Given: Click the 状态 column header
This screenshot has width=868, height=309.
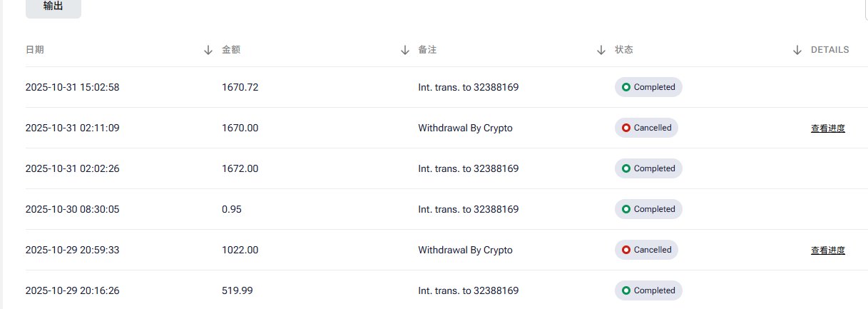Looking at the screenshot, I should pos(624,50).
